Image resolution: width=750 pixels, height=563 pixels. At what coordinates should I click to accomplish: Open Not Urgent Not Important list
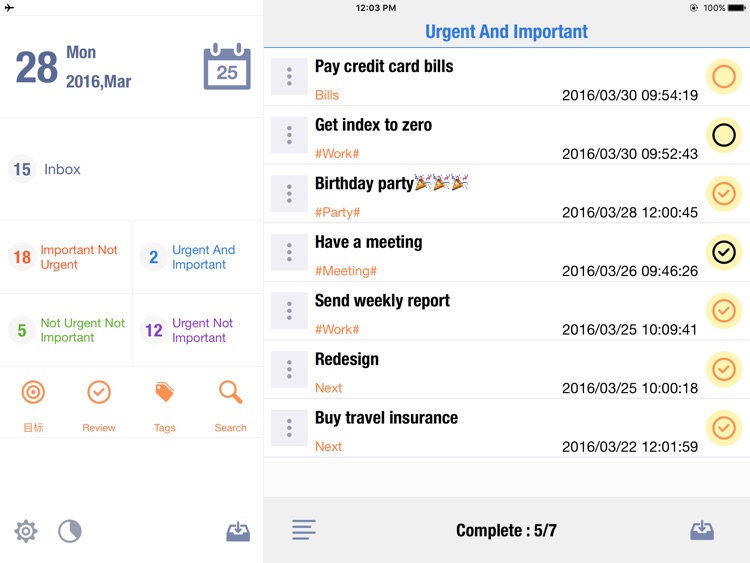click(x=66, y=331)
